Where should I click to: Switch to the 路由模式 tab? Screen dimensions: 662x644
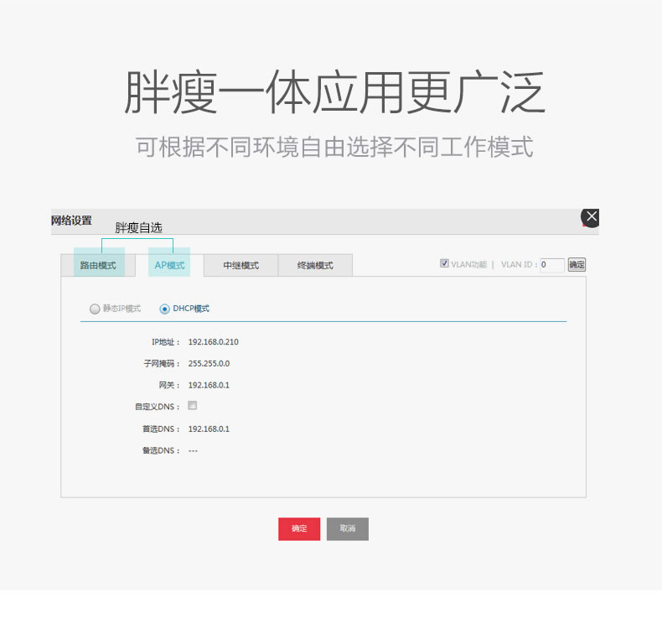[x=98, y=265]
